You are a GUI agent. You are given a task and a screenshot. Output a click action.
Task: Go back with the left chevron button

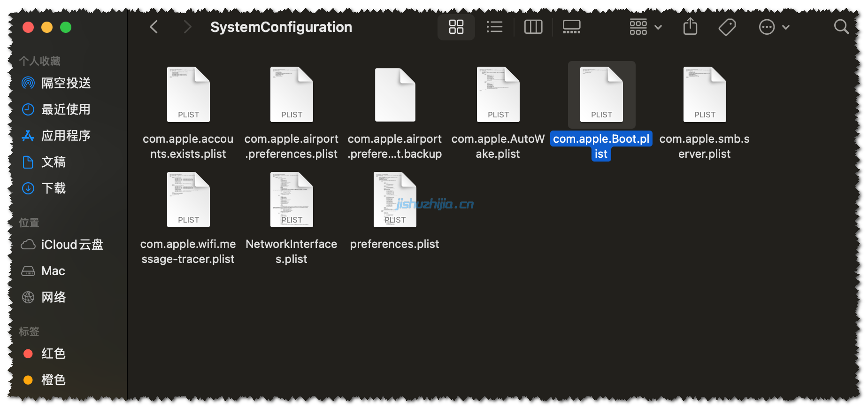coord(154,27)
